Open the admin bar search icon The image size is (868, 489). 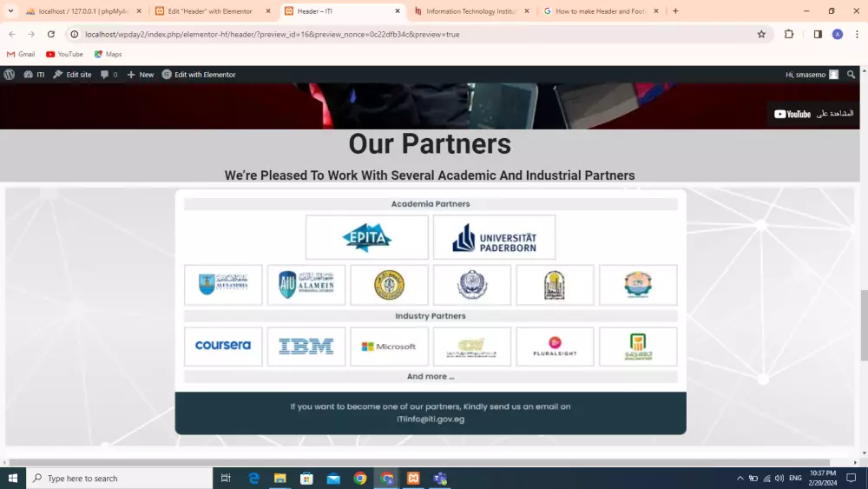pyautogui.click(x=851, y=74)
